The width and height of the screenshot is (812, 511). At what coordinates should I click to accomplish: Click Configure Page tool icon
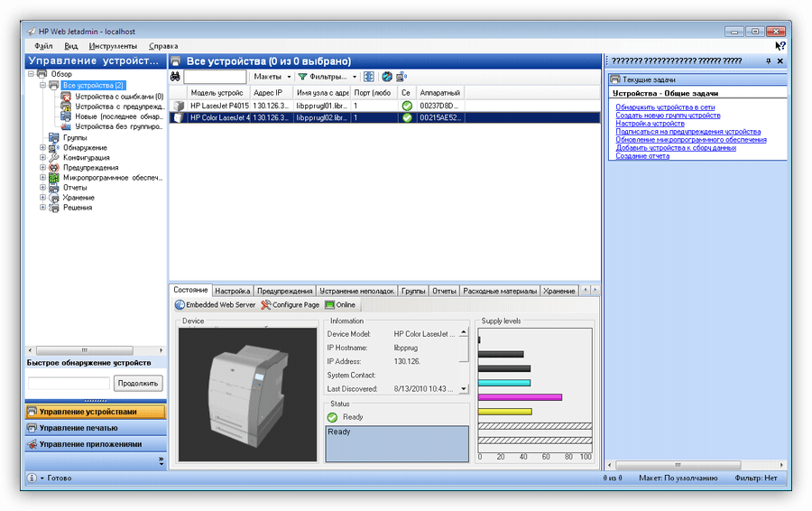click(290, 305)
